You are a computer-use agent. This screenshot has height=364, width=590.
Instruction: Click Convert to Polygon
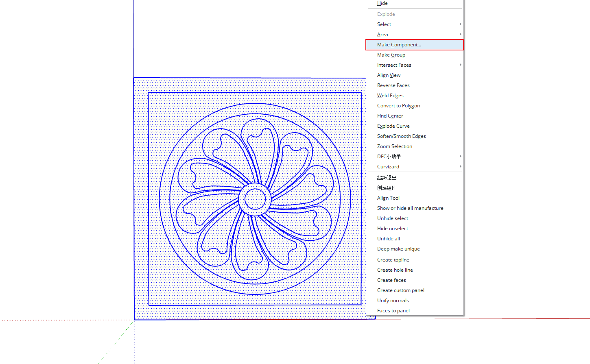tap(398, 106)
